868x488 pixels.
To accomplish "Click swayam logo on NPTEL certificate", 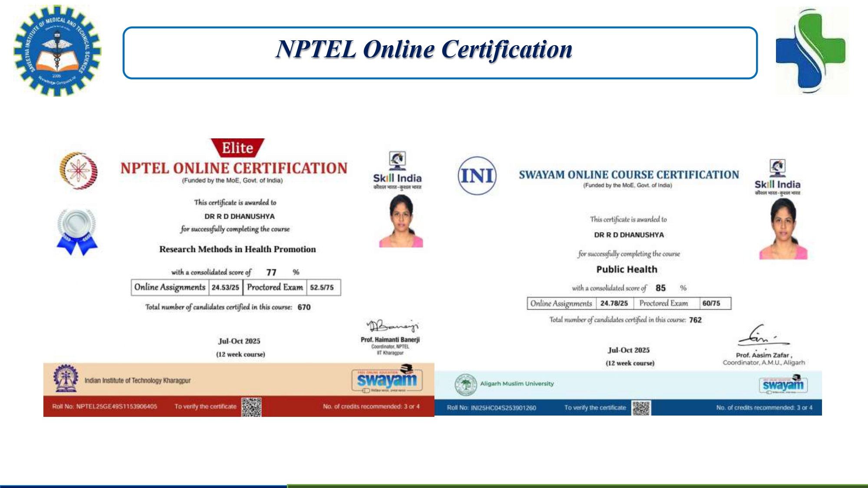I will point(387,379).
